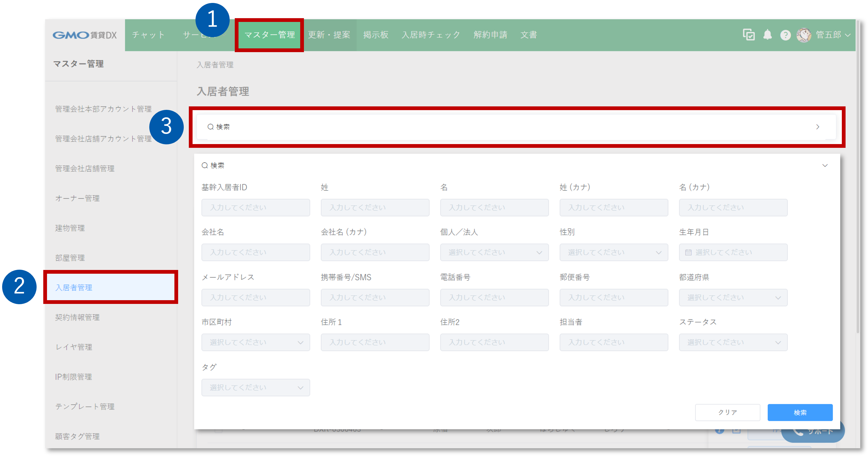Select 入居者管理 in the sidebar

pos(74,288)
